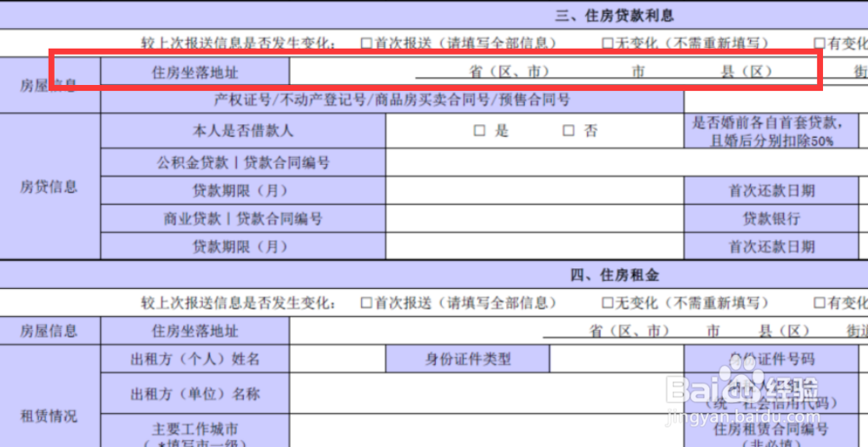Select the 三、住房贷款利息 section heading
Viewport: 868px width, 447px height.
615,16
